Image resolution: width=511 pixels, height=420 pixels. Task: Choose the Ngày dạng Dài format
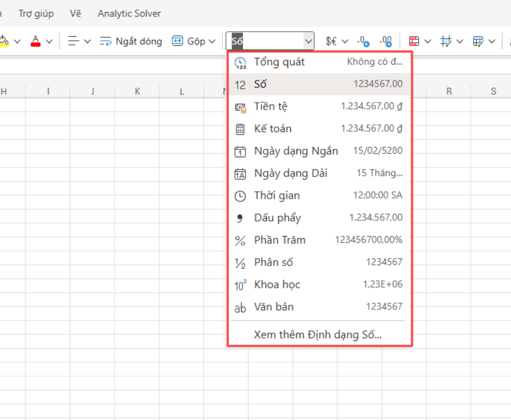pos(319,173)
